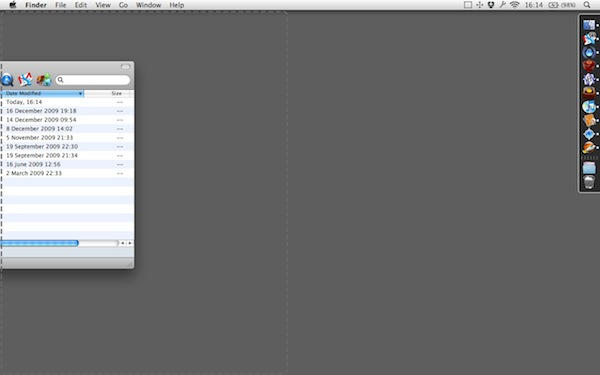Viewport: 600px width, 375px height.
Task: Sort by the Size column header
Action: pos(116,93)
